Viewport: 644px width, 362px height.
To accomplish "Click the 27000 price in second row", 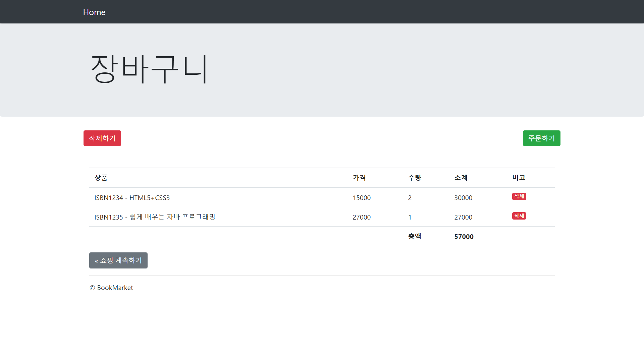I will click(x=362, y=217).
